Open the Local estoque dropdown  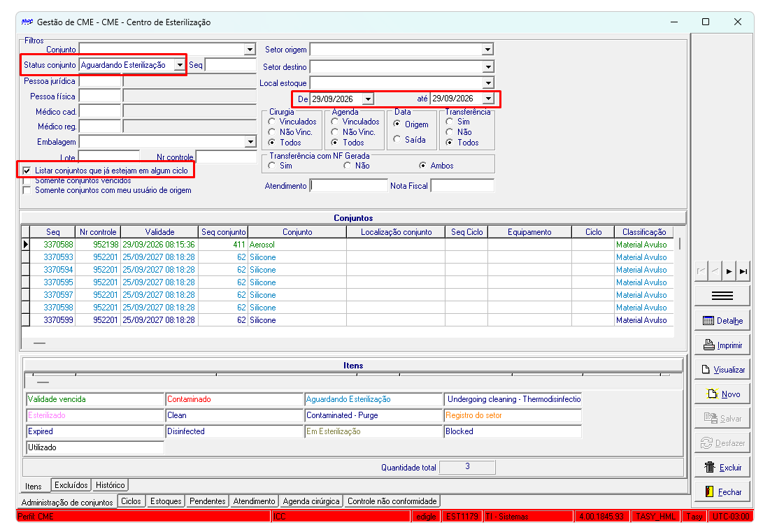[487, 83]
